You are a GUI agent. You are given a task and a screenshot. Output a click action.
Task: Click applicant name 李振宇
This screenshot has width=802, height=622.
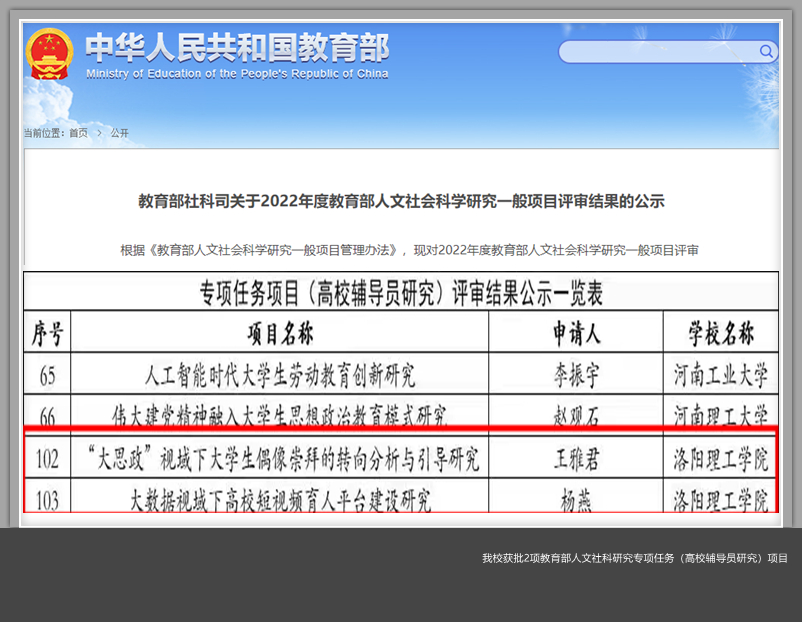(x=577, y=376)
